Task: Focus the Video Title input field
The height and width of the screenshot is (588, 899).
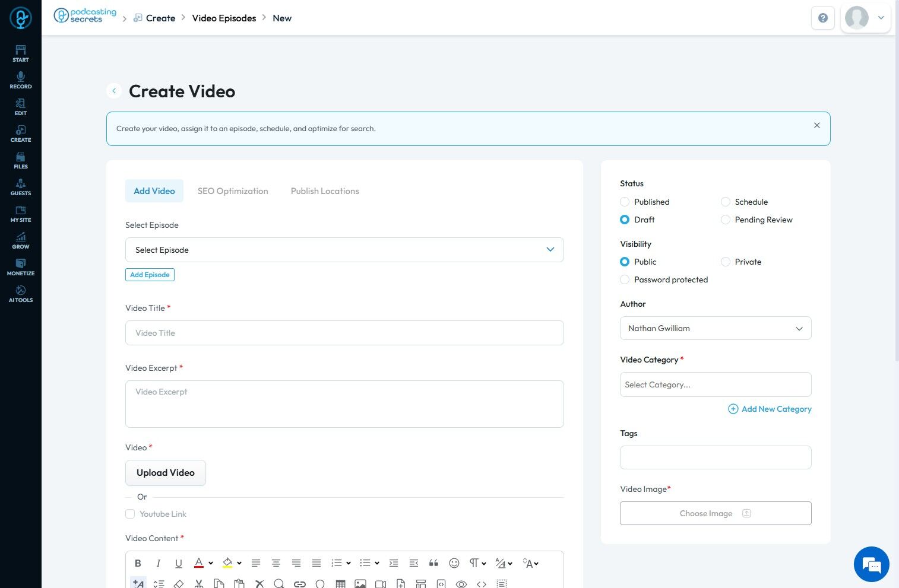Action: (x=344, y=333)
